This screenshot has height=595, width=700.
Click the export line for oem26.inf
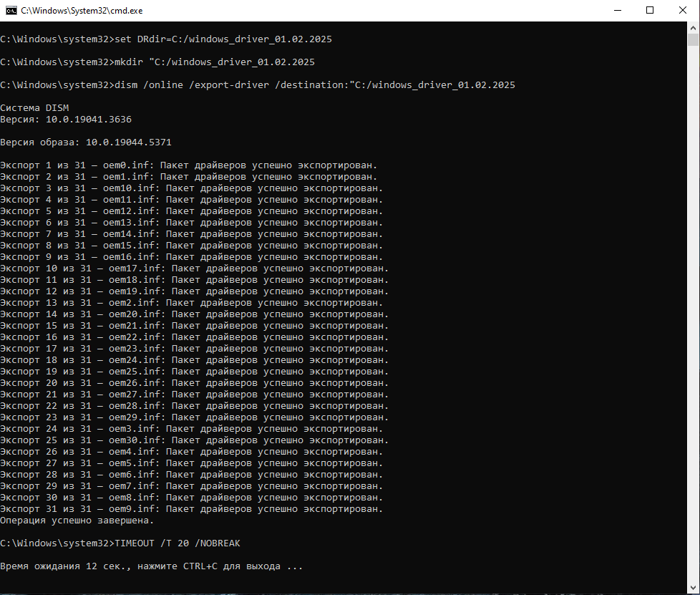[x=195, y=383]
